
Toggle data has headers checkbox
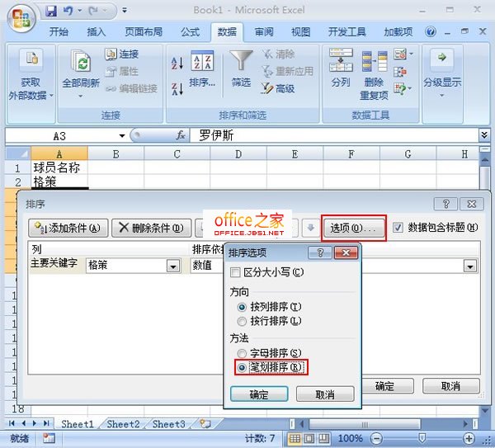(398, 228)
